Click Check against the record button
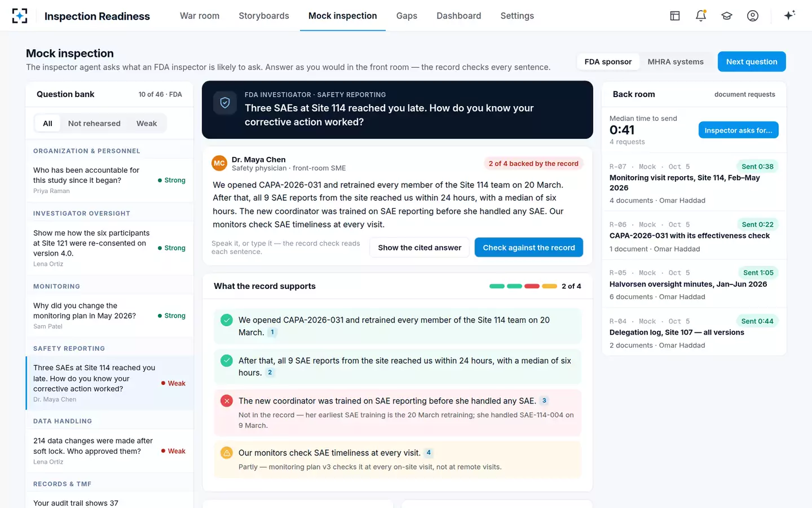Image resolution: width=812 pixels, height=508 pixels. point(529,247)
